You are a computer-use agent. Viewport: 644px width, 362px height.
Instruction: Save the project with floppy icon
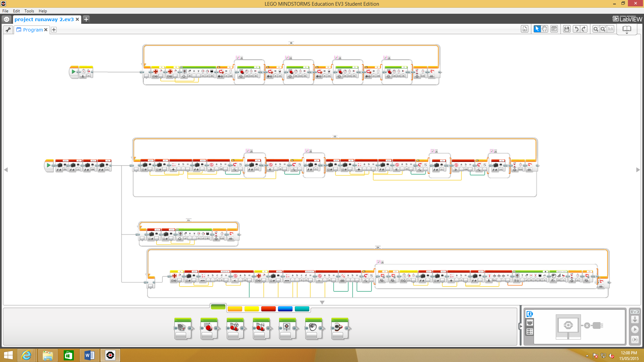(567, 29)
